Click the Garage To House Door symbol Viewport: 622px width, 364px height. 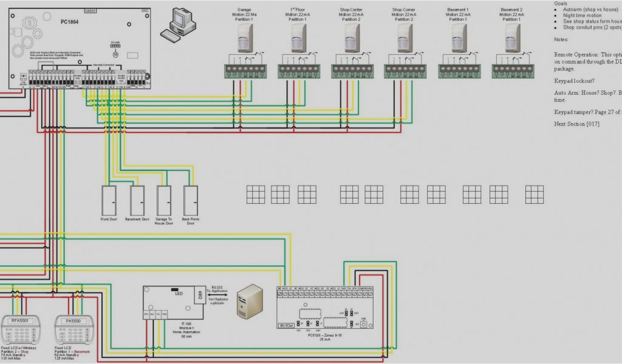164,200
